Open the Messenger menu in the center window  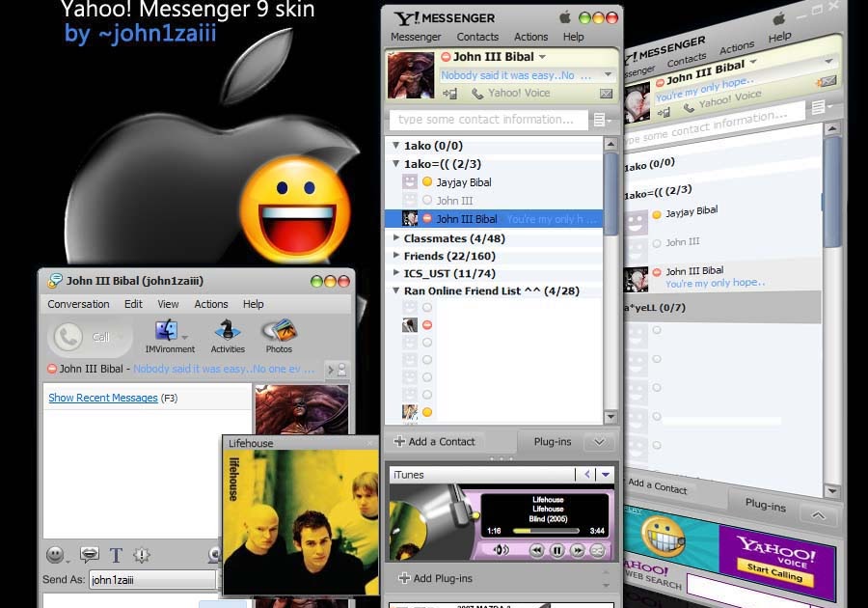tap(416, 37)
